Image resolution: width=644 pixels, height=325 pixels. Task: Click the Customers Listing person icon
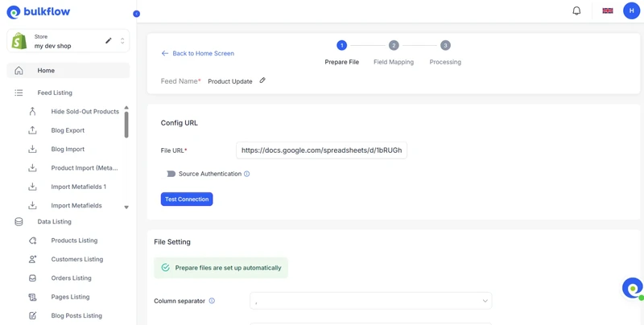click(x=32, y=259)
